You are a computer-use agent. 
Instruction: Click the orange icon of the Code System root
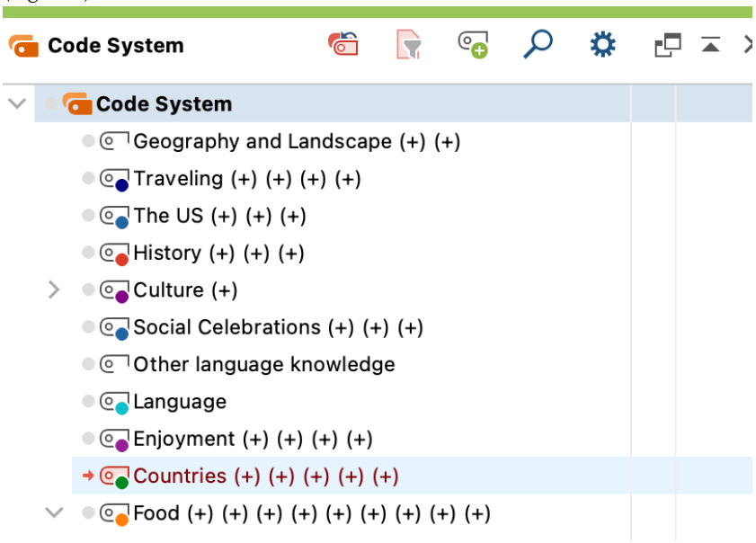77,104
